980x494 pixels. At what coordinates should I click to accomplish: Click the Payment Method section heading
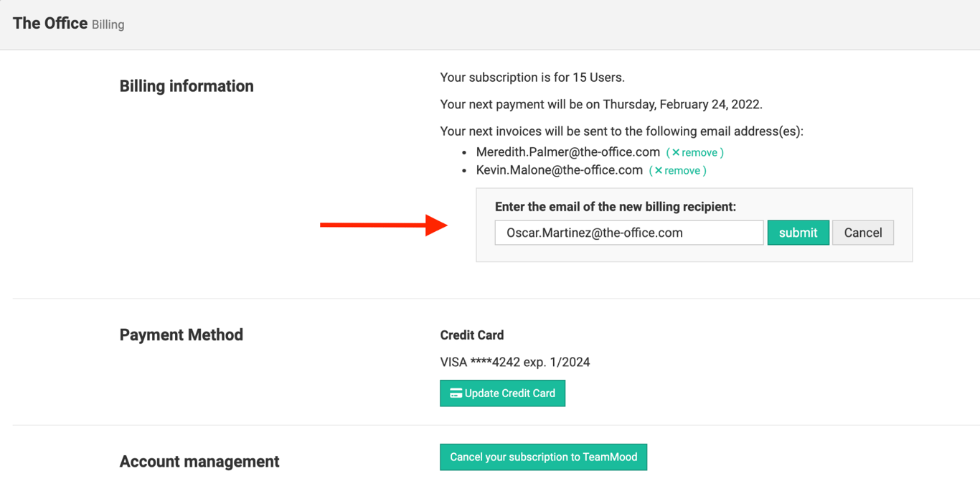(x=182, y=335)
